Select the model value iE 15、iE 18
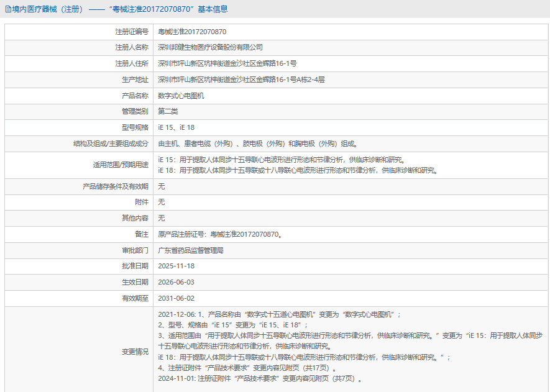 (x=176, y=127)
